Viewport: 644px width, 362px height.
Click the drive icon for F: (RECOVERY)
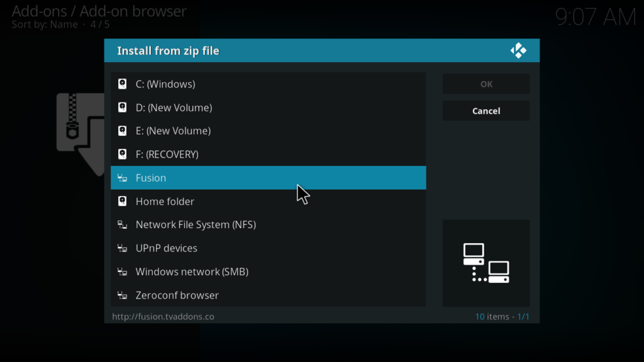tap(123, 155)
